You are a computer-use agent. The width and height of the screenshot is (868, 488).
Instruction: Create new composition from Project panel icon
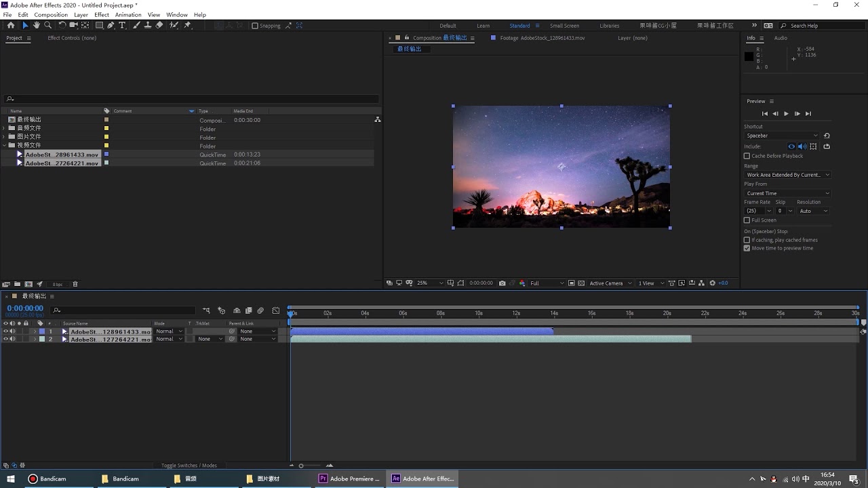coord(28,284)
